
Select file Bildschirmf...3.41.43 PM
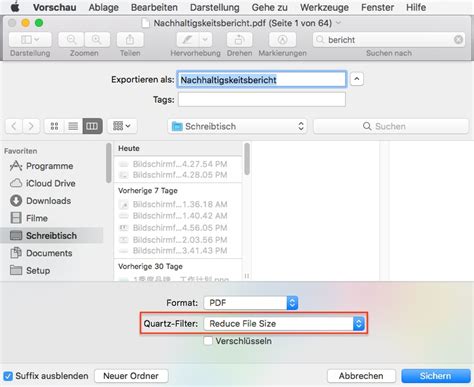coord(178,250)
